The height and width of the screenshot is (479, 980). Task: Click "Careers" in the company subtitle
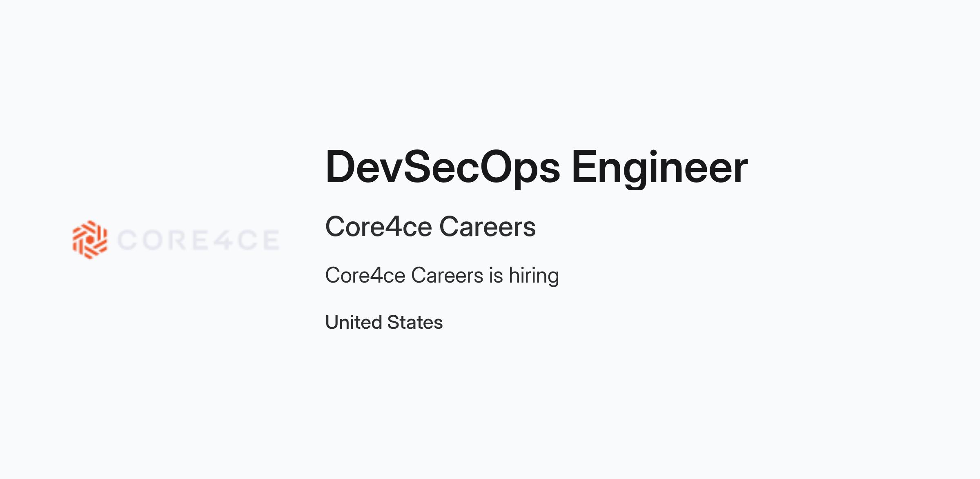coord(488,227)
